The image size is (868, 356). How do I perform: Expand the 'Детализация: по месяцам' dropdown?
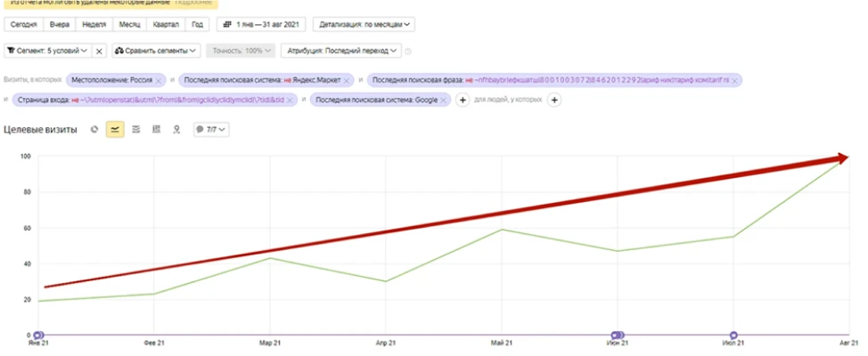(363, 24)
